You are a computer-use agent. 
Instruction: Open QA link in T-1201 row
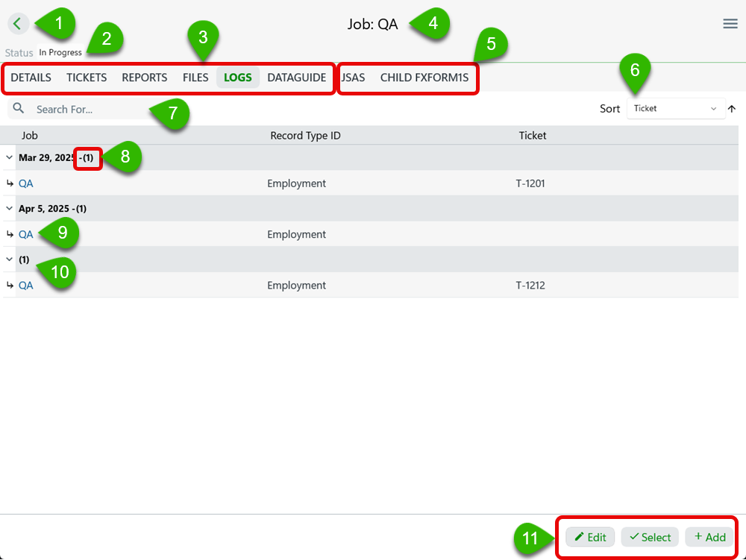(x=25, y=183)
